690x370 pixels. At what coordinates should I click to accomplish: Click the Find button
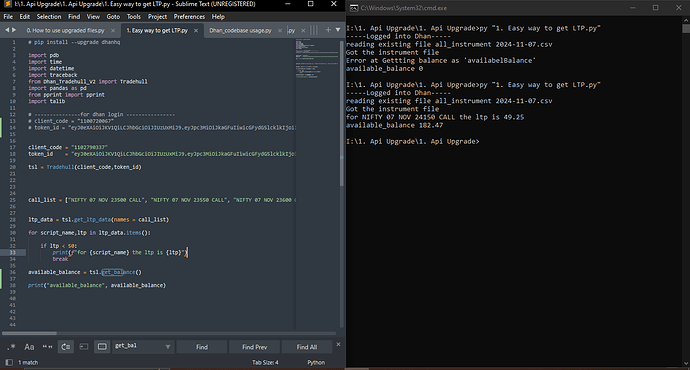[x=202, y=347]
